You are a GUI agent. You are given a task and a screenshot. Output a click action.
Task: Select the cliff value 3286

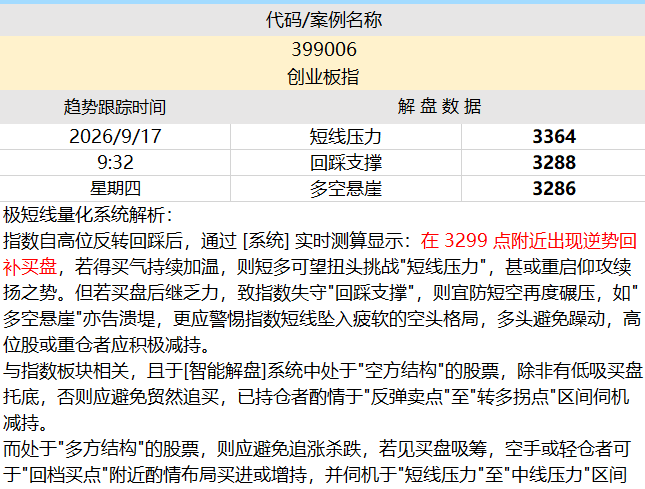point(553,188)
